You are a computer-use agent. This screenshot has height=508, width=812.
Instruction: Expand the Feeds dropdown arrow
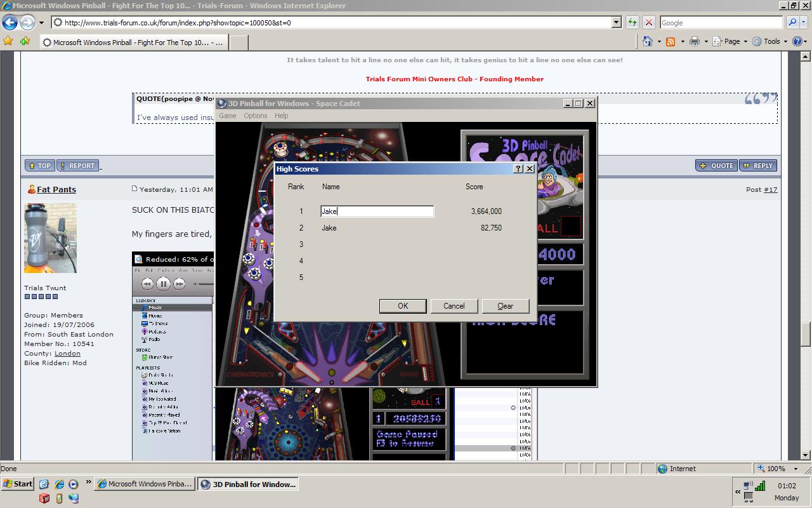pos(682,42)
